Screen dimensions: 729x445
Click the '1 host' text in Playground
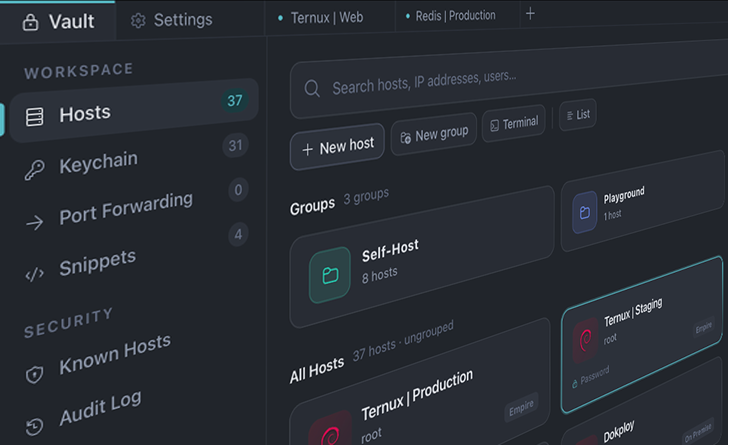point(612,215)
